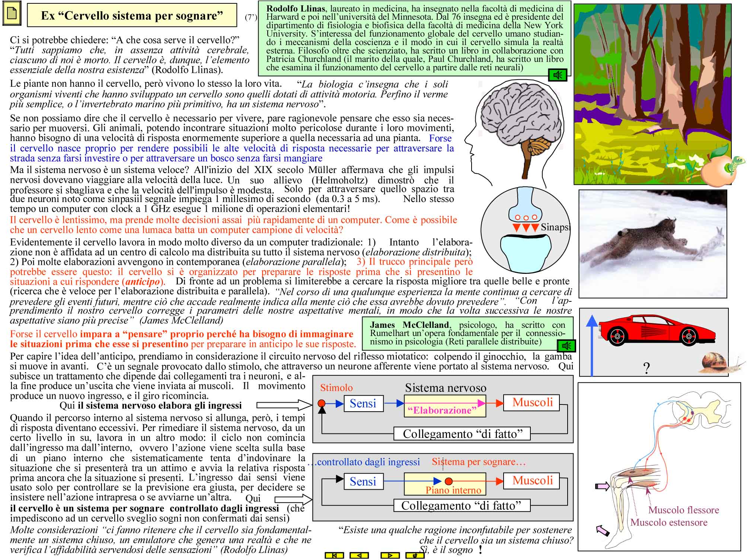Click the red 'Stimolo' label
Viewport: 747px width, 560px height.
click(336, 388)
